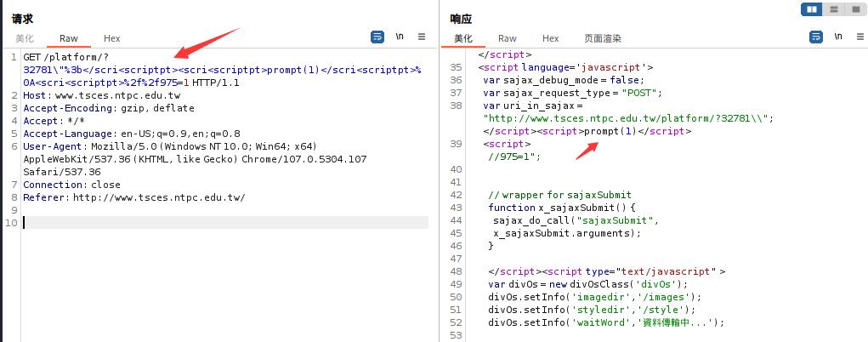Click the Accept-Language header line
Screen dimensions: 868x342
tap(131, 134)
